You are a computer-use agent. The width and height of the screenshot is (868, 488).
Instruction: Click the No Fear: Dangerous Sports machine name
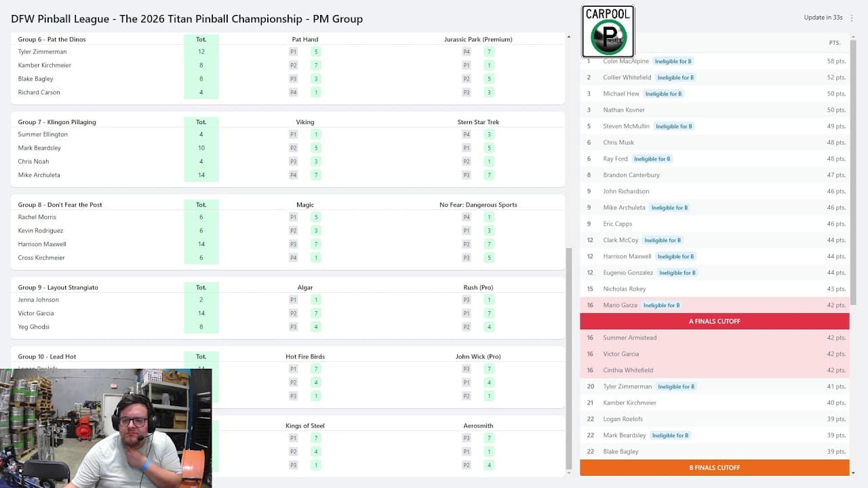(x=478, y=205)
